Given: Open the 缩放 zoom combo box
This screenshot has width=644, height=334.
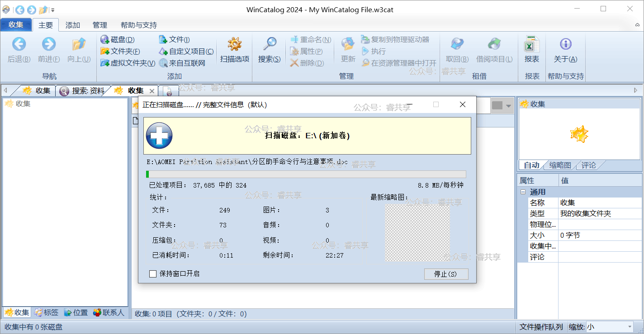Looking at the screenshot, I should click(610, 327).
